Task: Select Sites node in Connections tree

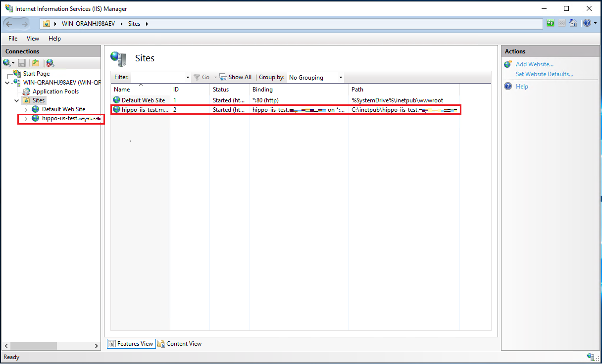Action: [39, 100]
